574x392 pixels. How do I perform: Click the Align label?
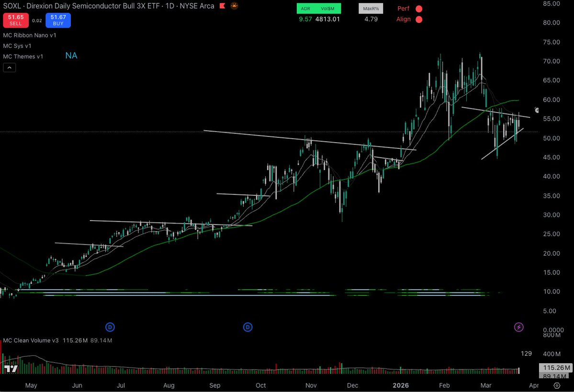pyautogui.click(x=404, y=19)
